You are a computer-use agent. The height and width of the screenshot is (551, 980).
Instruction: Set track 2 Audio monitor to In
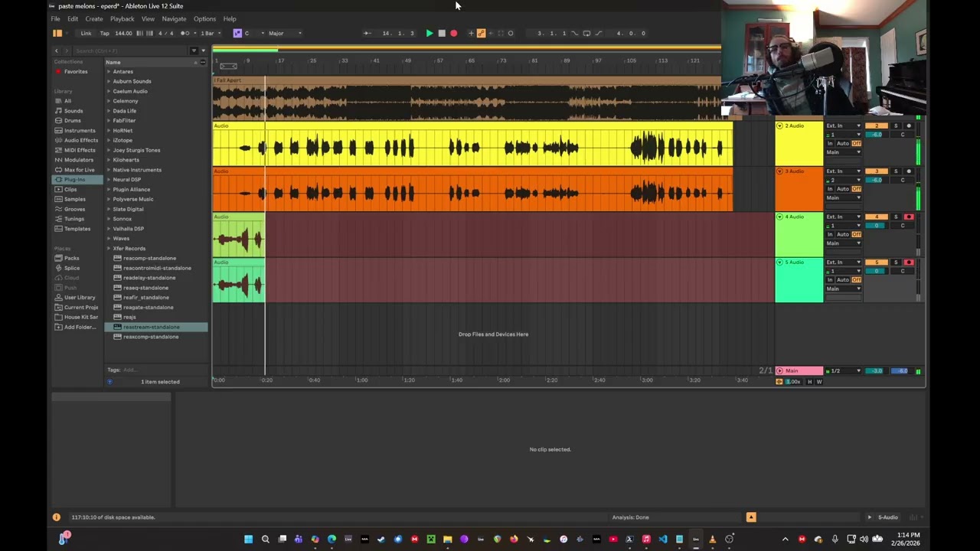(x=830, y=143)
